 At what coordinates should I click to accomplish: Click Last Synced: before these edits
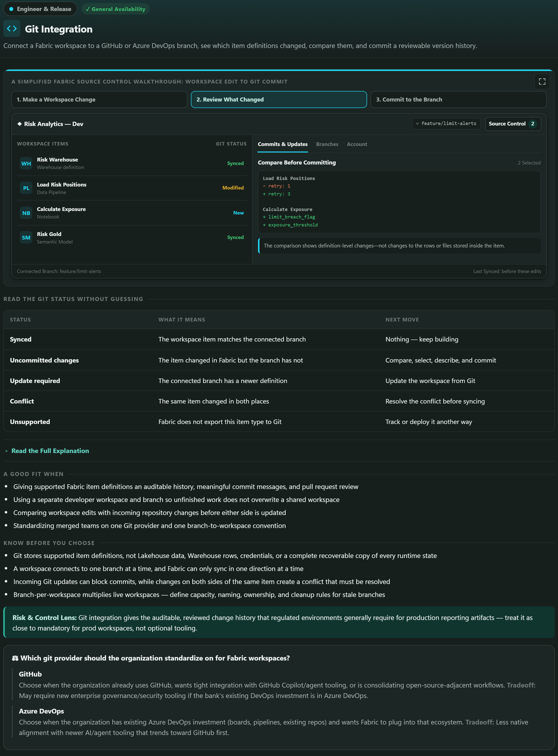[x=507, y=271]
